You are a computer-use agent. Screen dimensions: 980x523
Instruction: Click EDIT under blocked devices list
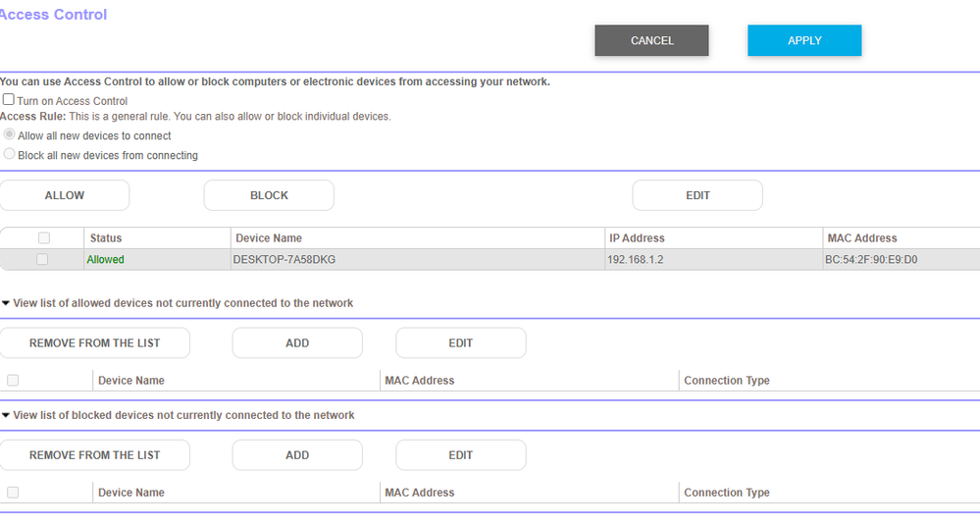pos(460,454)
